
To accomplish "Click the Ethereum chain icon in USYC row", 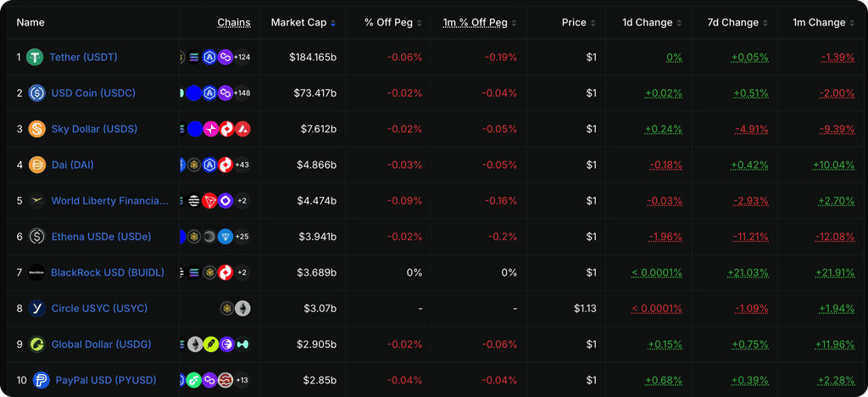I will [242, 309].
